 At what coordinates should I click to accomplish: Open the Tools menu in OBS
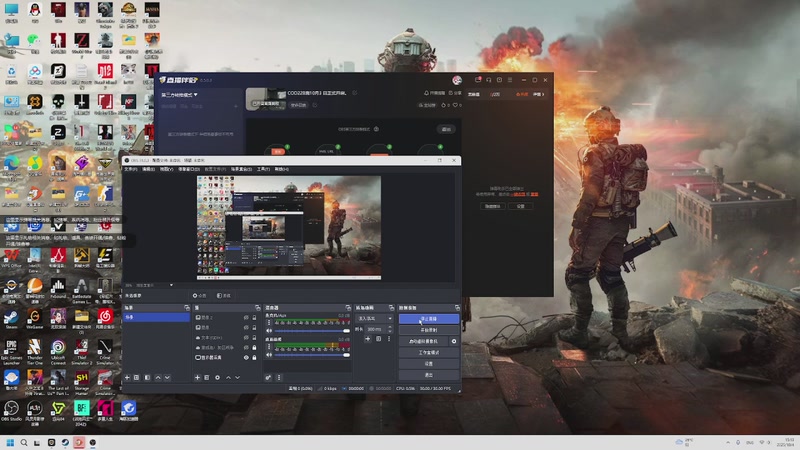(x=263, y=169)
